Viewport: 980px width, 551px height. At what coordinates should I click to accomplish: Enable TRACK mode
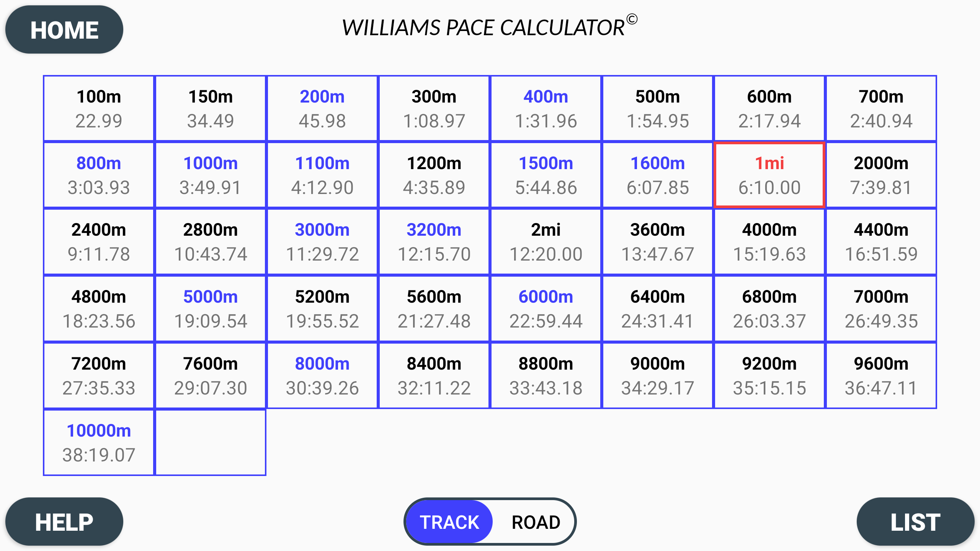click(449, 521)
